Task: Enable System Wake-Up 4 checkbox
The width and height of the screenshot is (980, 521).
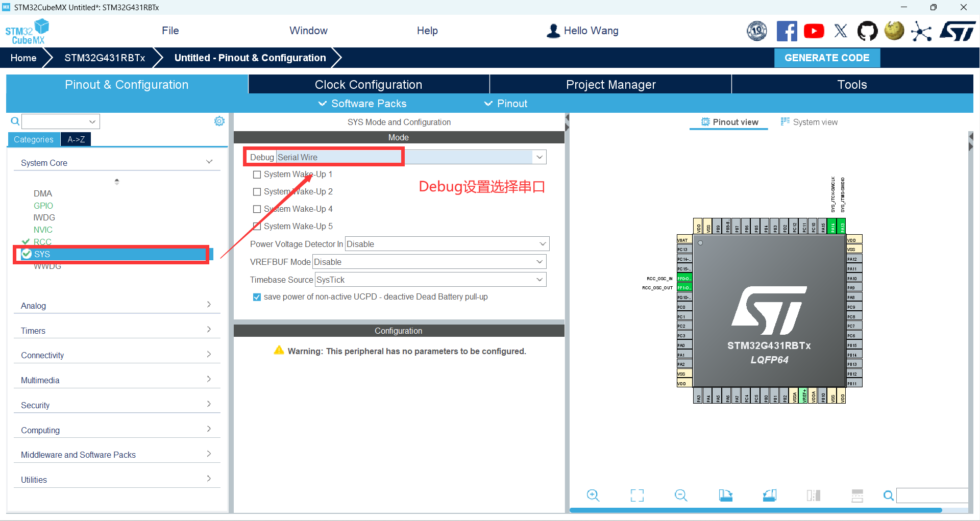Action: (257, 209)
